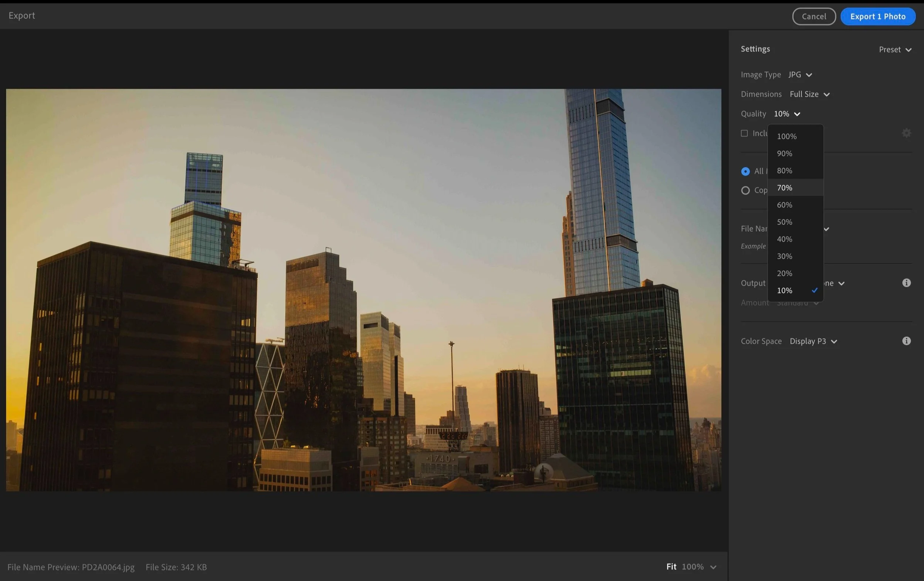Open the Dimensions dropdown
This screenshot has width=924, height=581.
click(x=810, y=94)
